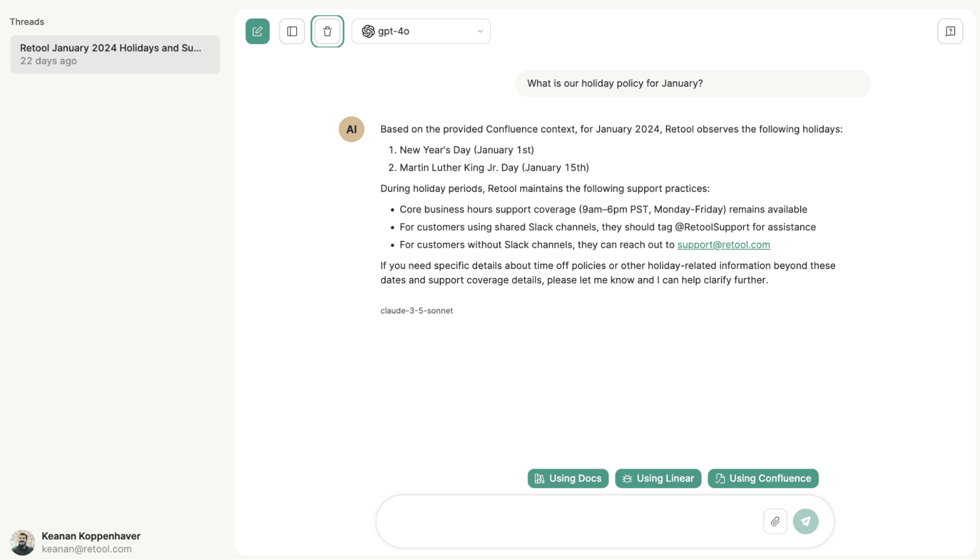
Task: Toggle the Using Linear source
Action: pos(658,478)
